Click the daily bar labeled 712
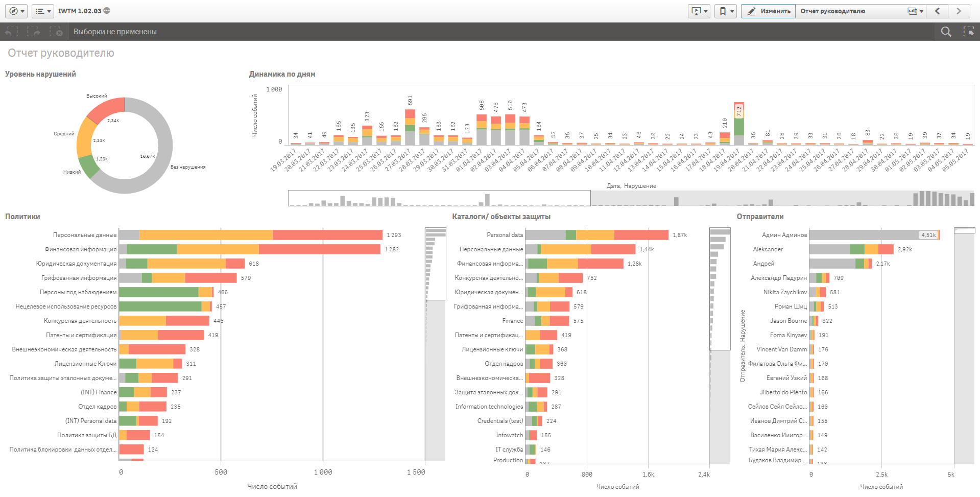980x497 pixels. click(x=739, y=124)
